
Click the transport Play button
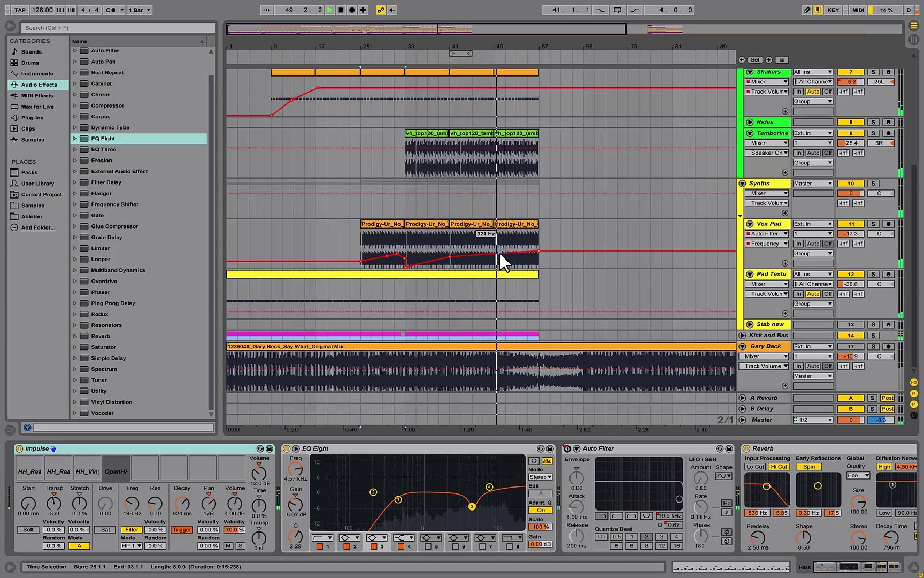click(x=330, y=10)
